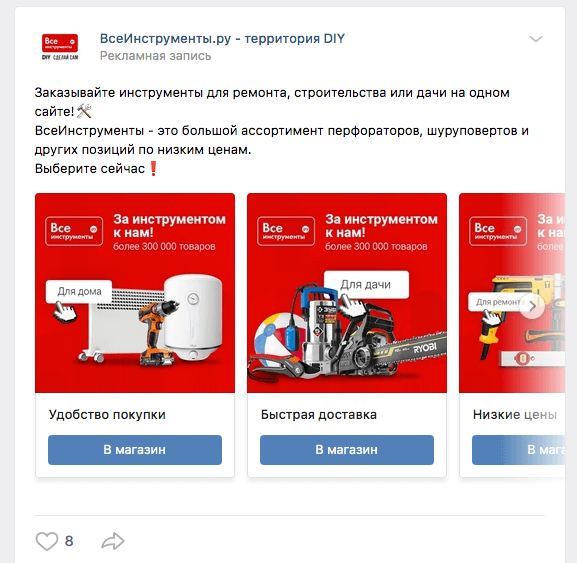This screenshot has height=563, width=577.
Task: Advance the carousel with the right arrow
Action: pyautogui.click(x=532, y=306)
